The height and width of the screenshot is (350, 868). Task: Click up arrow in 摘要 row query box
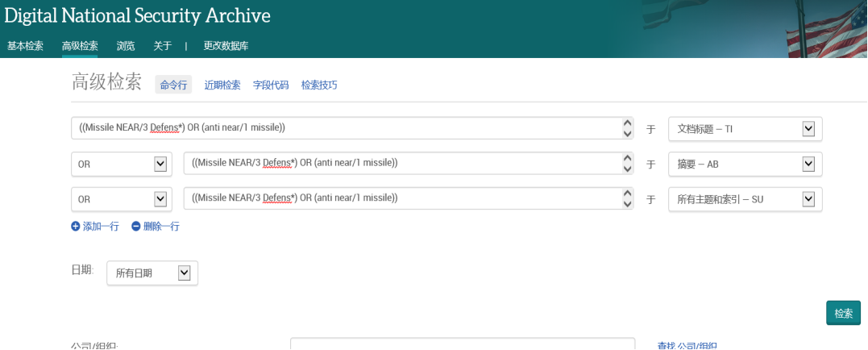627,159
